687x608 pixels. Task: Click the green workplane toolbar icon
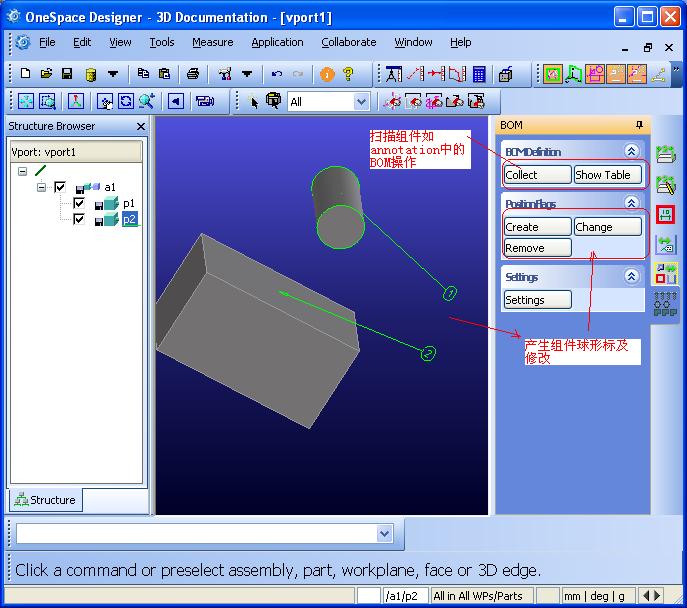(x=574, y=74)
